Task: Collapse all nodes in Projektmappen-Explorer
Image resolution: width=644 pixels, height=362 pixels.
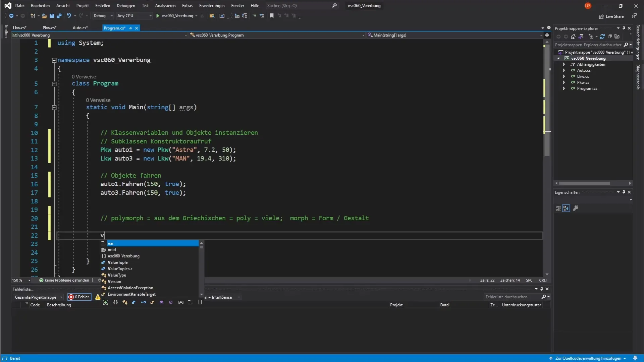Action: (x=610, y=37)
